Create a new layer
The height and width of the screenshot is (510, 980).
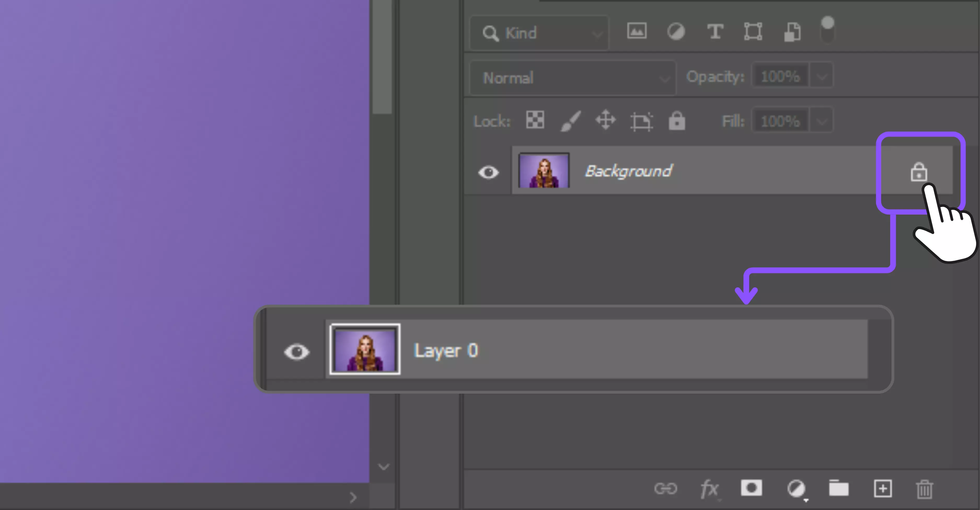point(883,489)
